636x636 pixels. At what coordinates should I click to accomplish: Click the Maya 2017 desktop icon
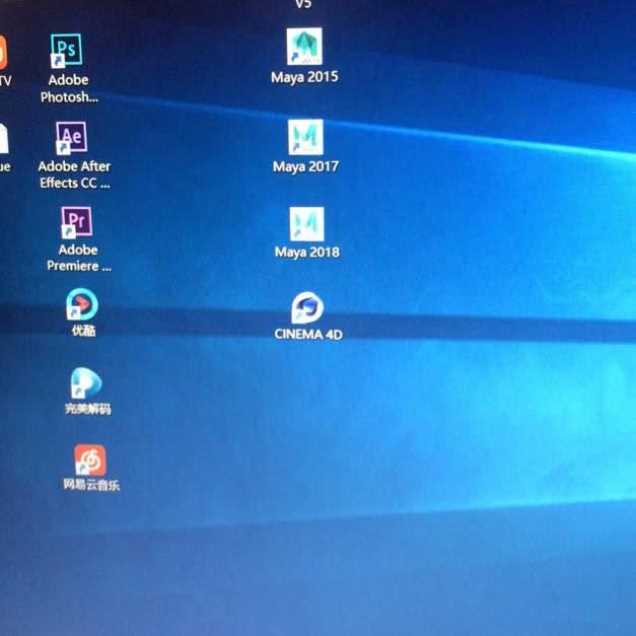pyautogui.click(x=306, y=137)
